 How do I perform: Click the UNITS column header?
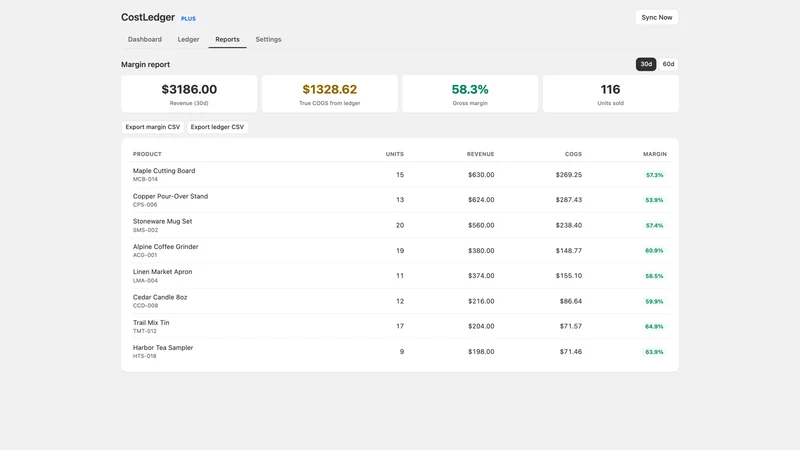394,154
